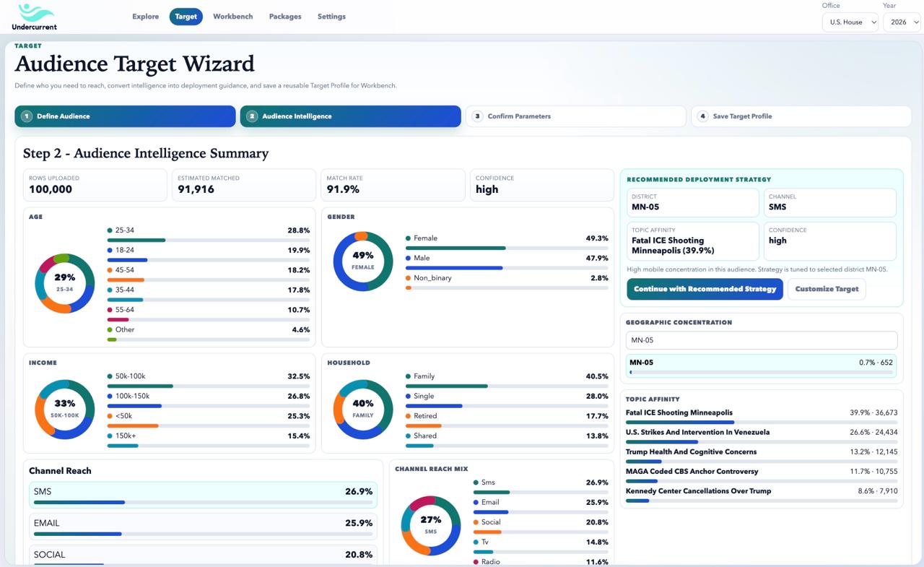Select Explore in the navigation bar
This screenshot has width=924, height=567.
[145, 16]
